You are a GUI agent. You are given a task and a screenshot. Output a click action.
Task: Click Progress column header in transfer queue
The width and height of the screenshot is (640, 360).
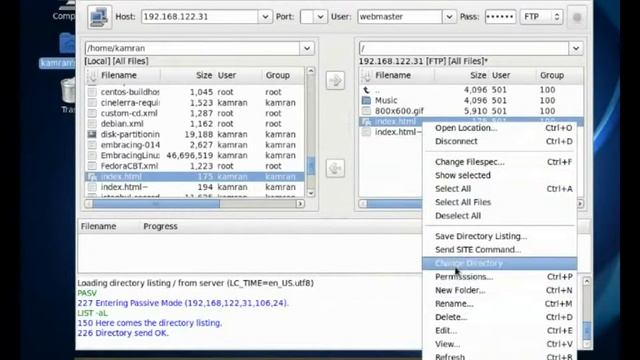click(x=160, y=227)
